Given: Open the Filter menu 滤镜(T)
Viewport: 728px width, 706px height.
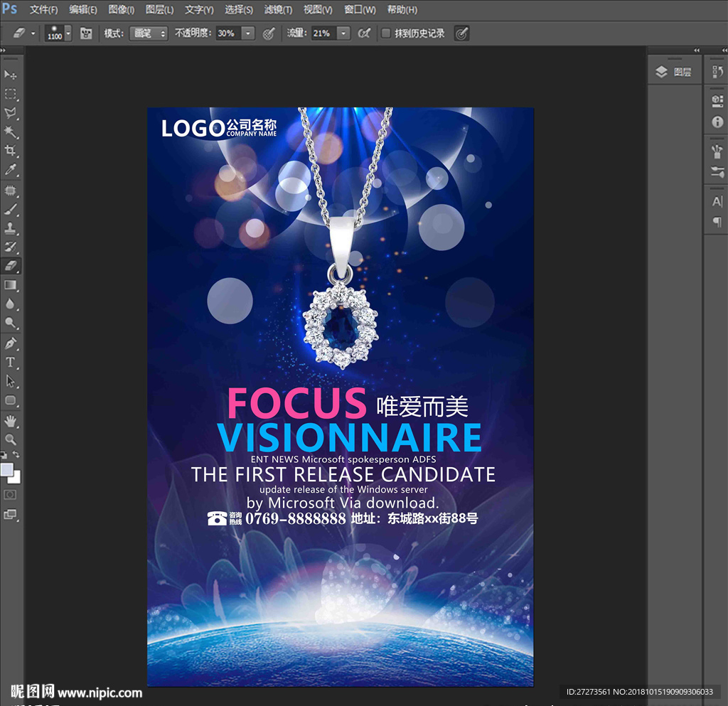Looking at the screenshot, I should 278,9.
